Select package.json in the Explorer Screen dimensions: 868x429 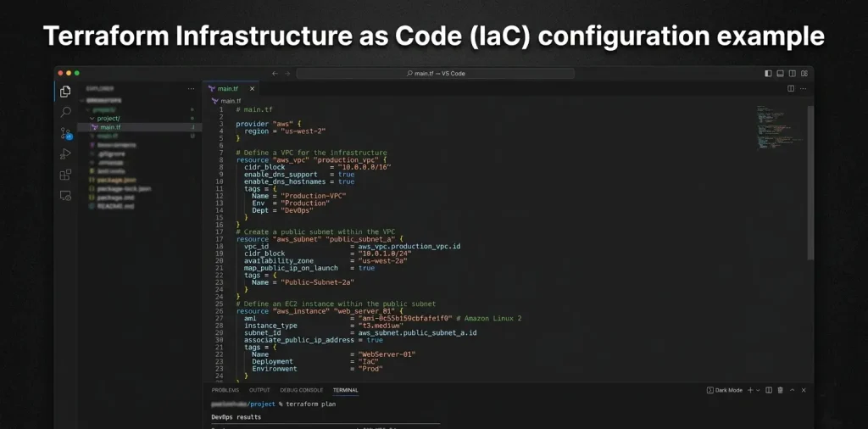pyautogui.click(x=116, y=180)
